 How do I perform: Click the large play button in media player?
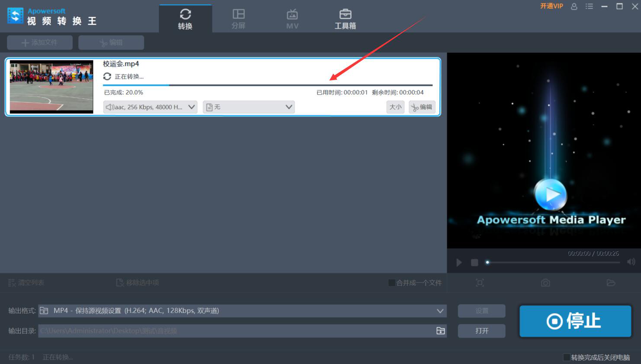[x=551, y=194]
